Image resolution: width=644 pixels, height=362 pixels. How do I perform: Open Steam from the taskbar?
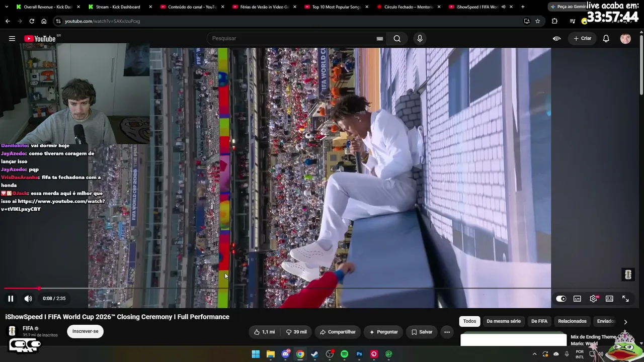pyautogui.click(x=314, y=354)
